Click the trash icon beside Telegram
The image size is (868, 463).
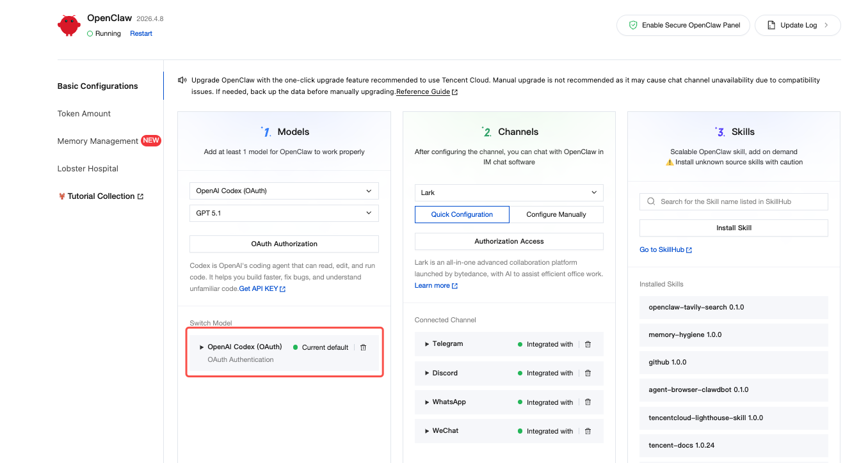point(588,344)
